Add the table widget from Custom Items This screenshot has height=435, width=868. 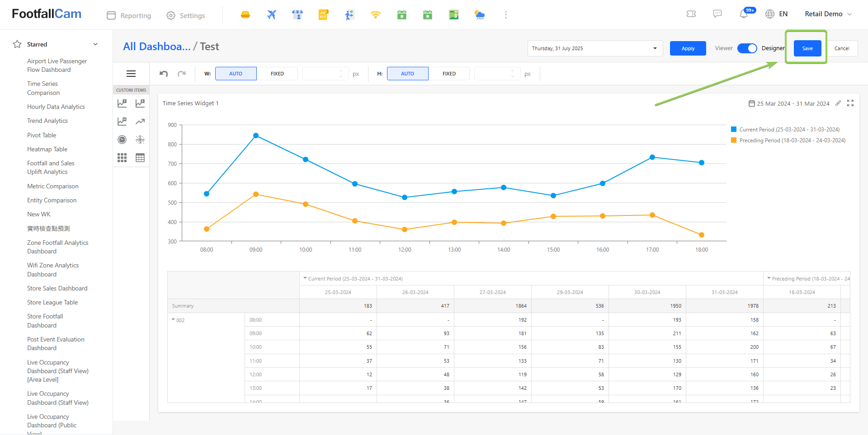[140, 158]
